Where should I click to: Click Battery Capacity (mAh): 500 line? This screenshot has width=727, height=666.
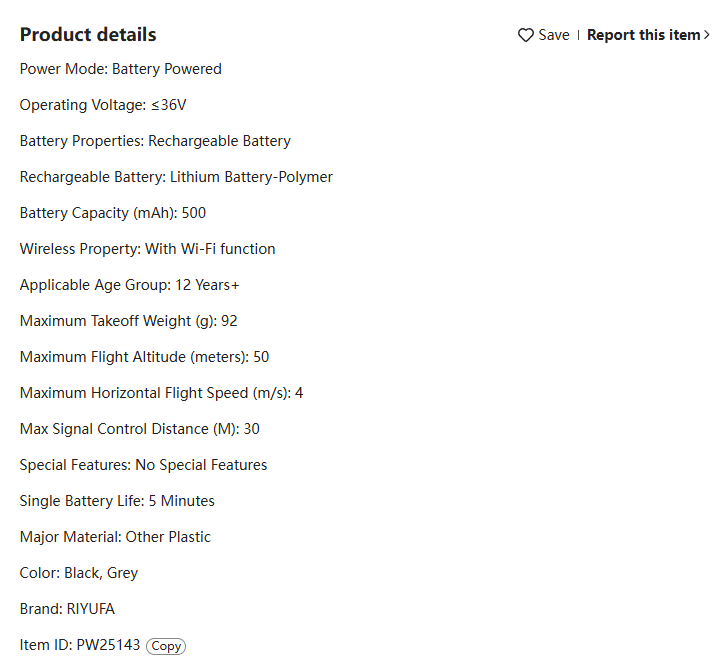click(x=113, y=213)
